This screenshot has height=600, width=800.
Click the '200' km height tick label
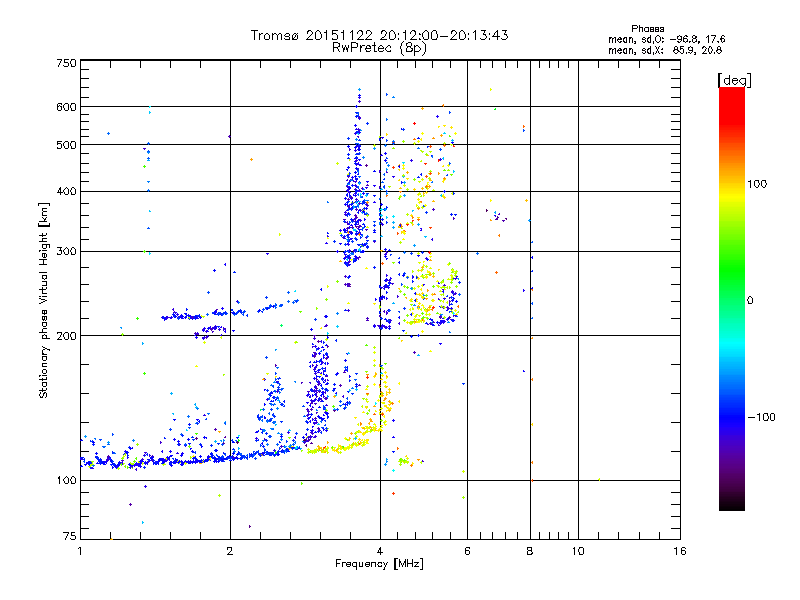tap(66, 336)
